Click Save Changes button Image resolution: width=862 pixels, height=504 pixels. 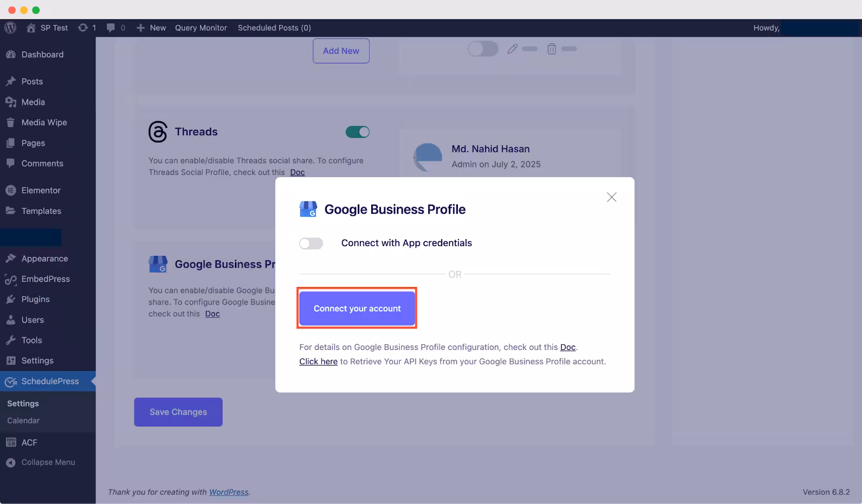pos(178,412)
